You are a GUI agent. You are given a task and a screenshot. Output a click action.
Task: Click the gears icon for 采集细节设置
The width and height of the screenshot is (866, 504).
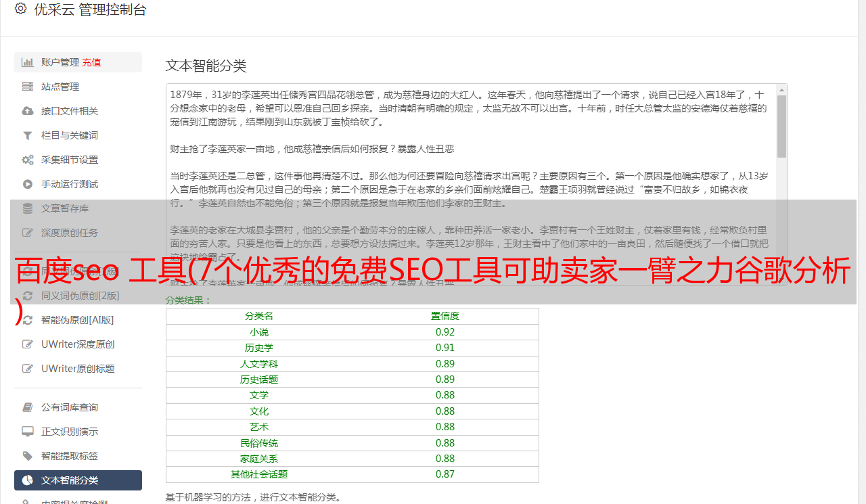(28, 160)
